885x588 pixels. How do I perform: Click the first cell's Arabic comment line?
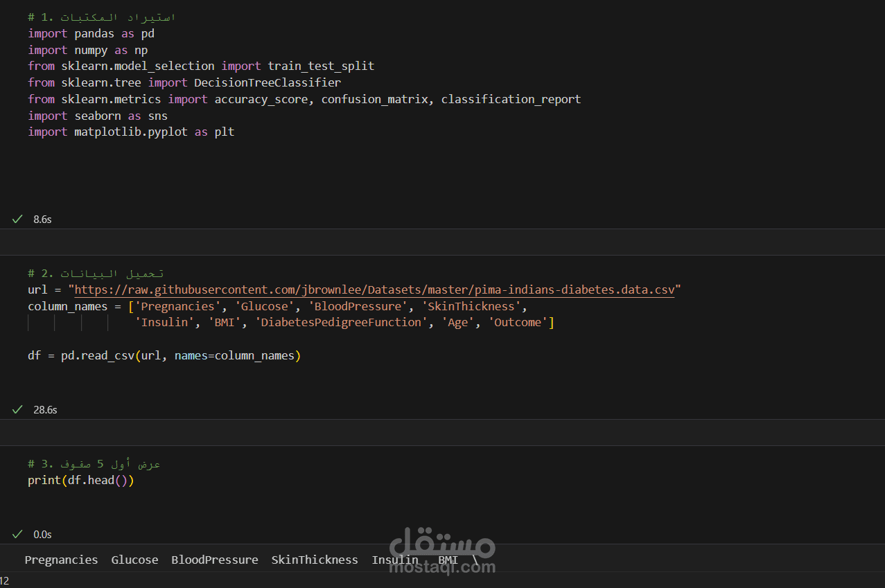click(x=101, y=17)
